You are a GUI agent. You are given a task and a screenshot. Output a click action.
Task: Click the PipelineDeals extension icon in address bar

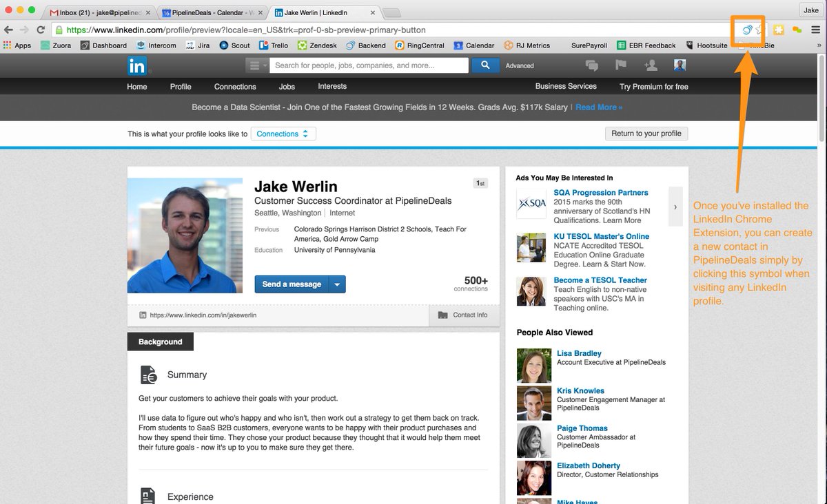pos(747,30)
